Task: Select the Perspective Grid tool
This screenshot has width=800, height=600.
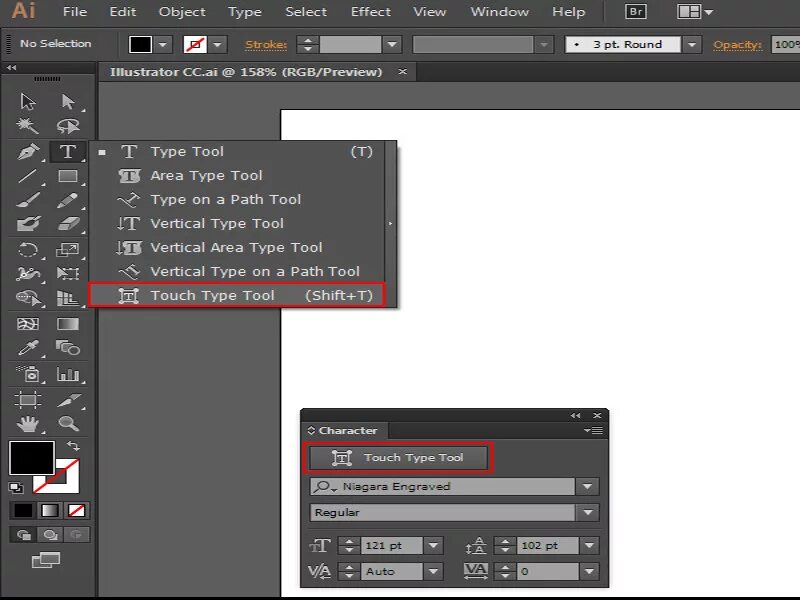Action: click(x=68, y=297)
